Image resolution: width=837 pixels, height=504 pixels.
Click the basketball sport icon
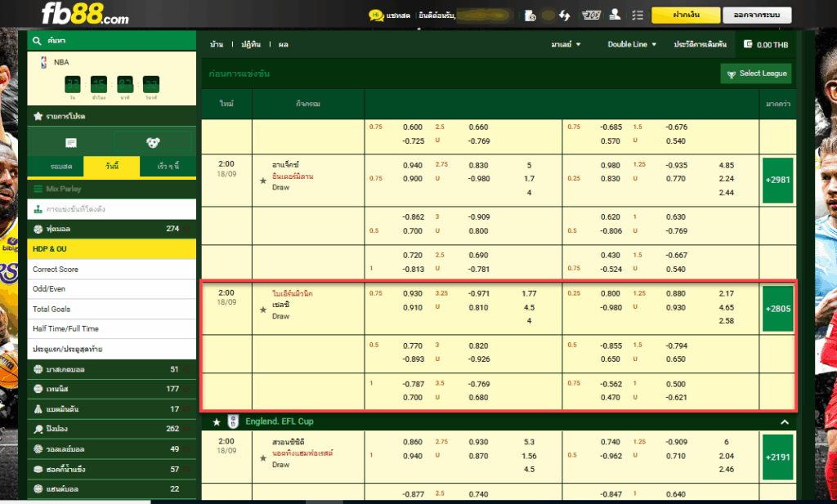pyautogui.click(x=38, y=369)
